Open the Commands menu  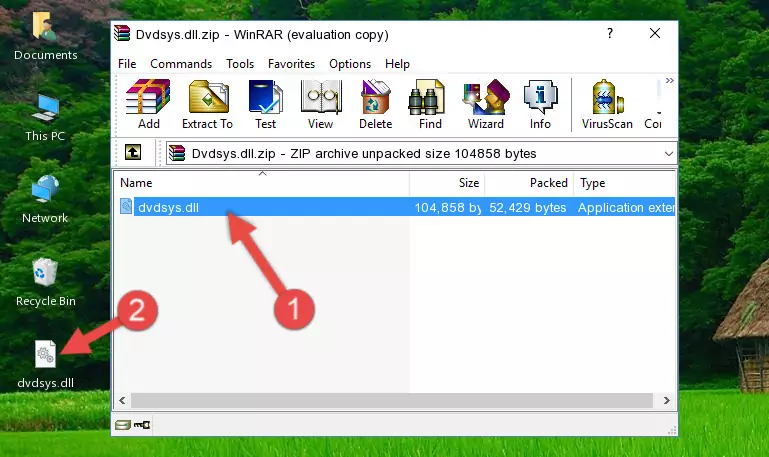pyautogui.click(x=181, y=64)
